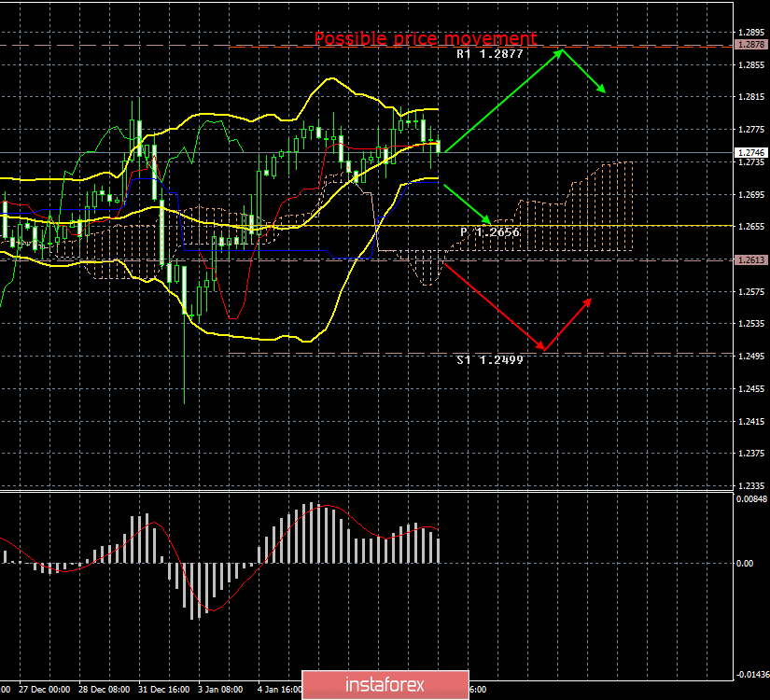Select the R1 1.2877 resistance label
Viewport: 770px width, 700px height.
tap(490, 54)
